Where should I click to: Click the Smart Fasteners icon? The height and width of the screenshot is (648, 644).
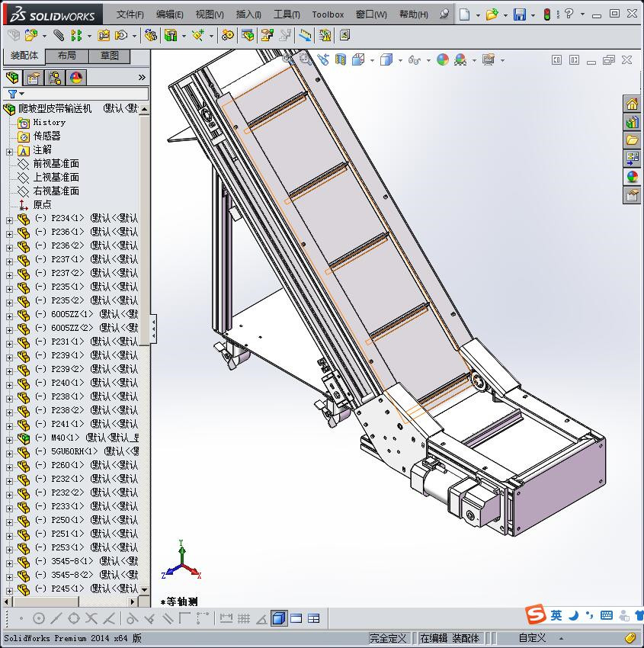tap(104, 36)
